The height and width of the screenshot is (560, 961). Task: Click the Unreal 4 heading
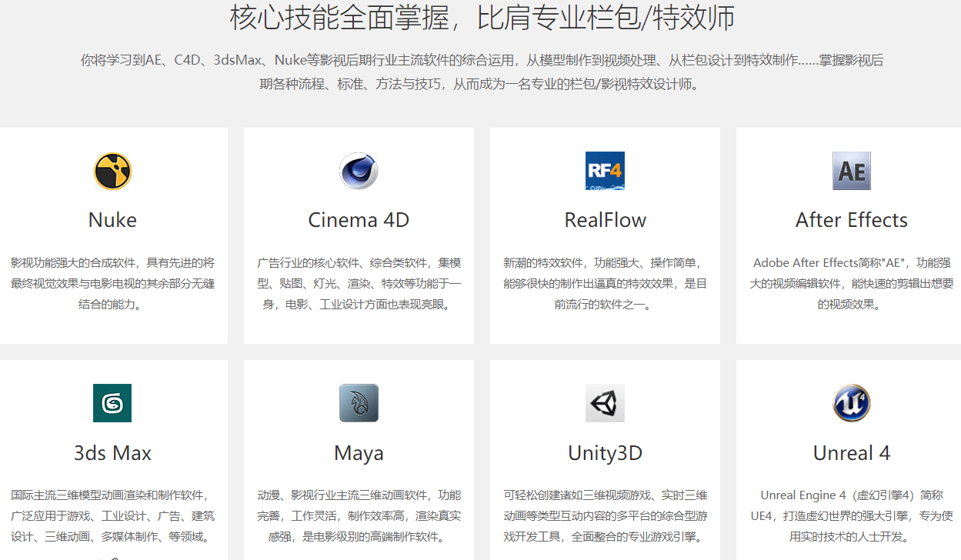pyautogui.click(x=851, y=453)
